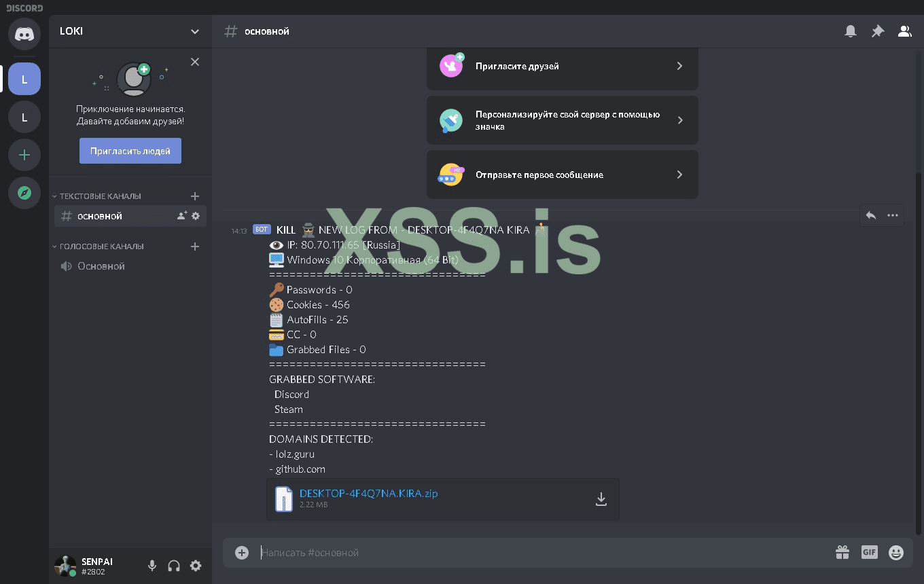Reply to the KILL bot message
This screenshot has height=584, width=924.
871,215
